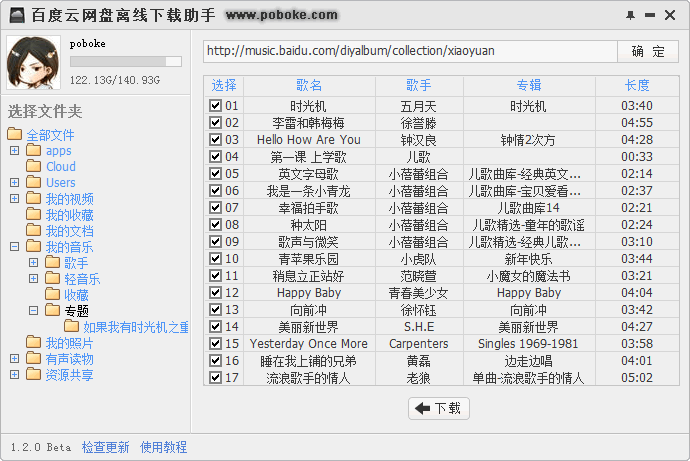The height and width of the screenshot is (461, 690).
Task: Click folder icon next to 轻音乐
Action: pyautogui.click(x=52, y=278)
